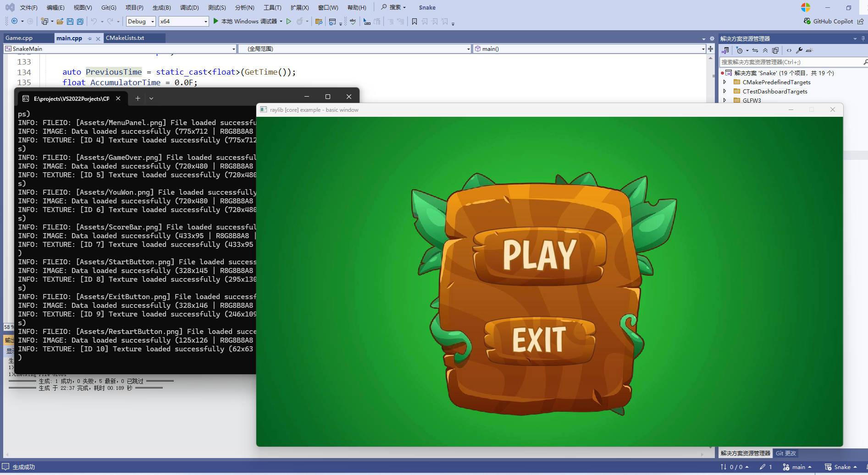Screen dimensions: 868x475
Task: Click the open file folder icon
Action: 60,21
